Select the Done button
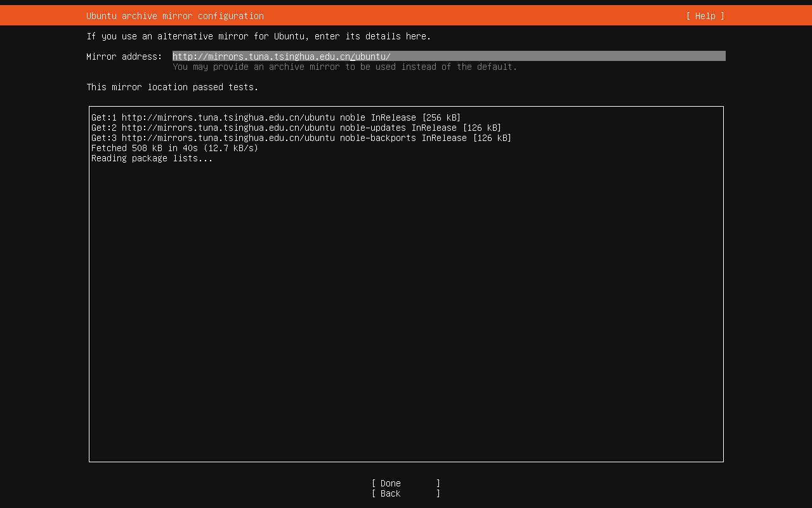 click(406, 483)
